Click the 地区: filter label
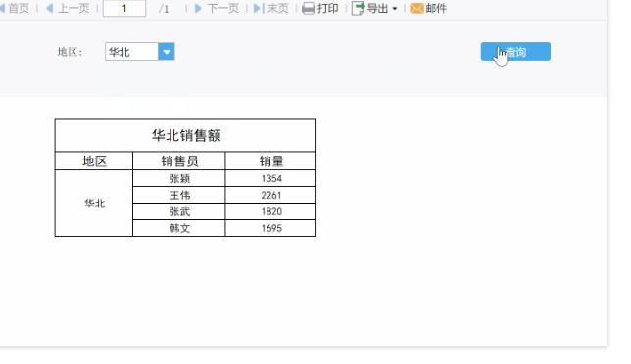 click(x=70, y=52)
